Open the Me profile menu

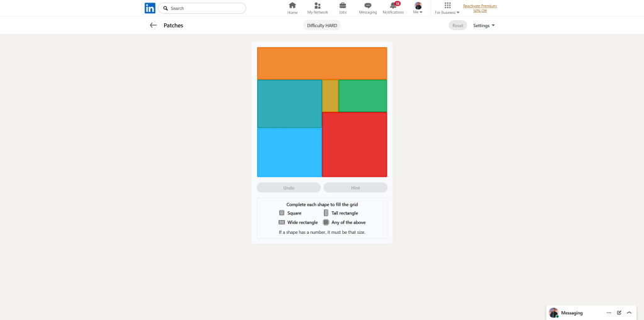(418, 8)
